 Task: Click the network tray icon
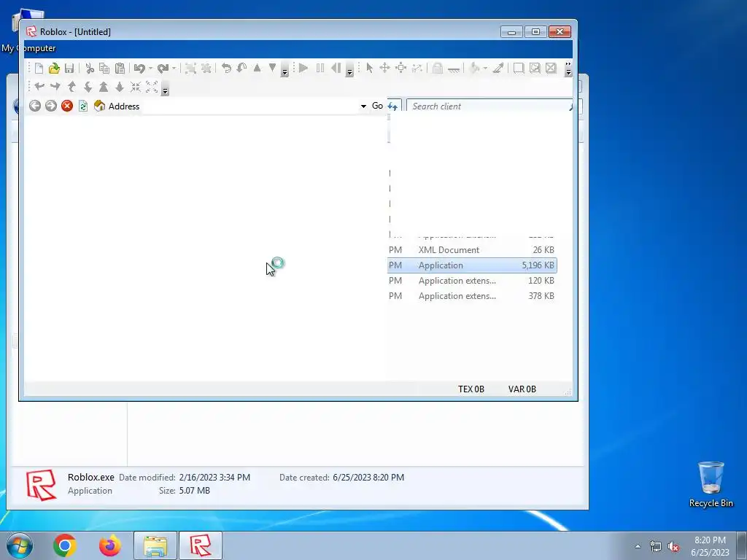656,547
